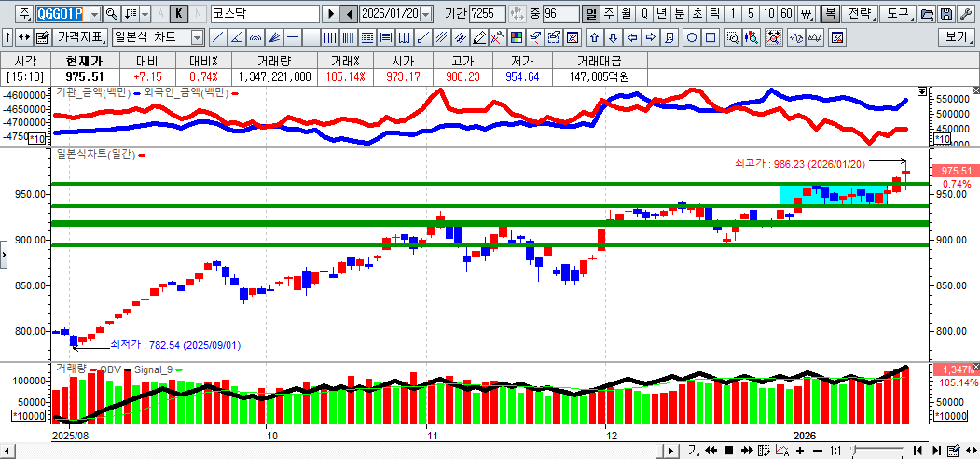The image size is (980, 459).
Task: Click the 가격지표 button
Action: (x=81, y=37)
